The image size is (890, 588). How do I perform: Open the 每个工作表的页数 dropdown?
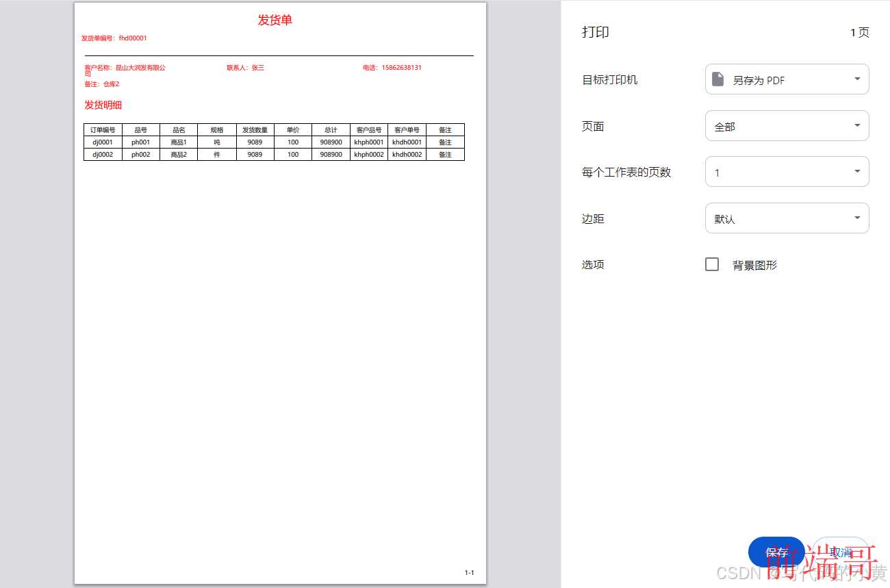coord(787,172)
